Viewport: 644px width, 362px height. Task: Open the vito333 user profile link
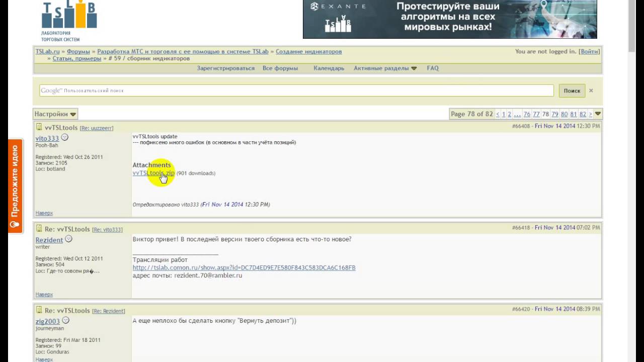tap(47, 138)
